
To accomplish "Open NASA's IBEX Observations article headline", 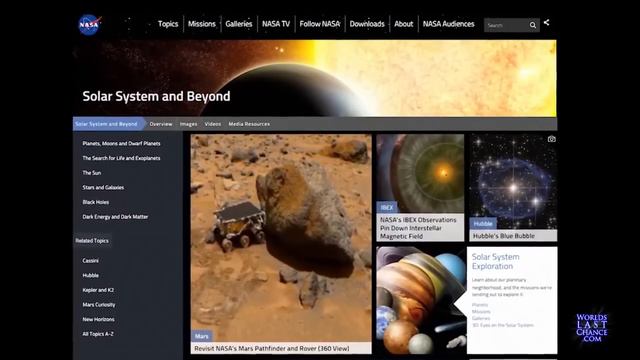I will (418, 228).
